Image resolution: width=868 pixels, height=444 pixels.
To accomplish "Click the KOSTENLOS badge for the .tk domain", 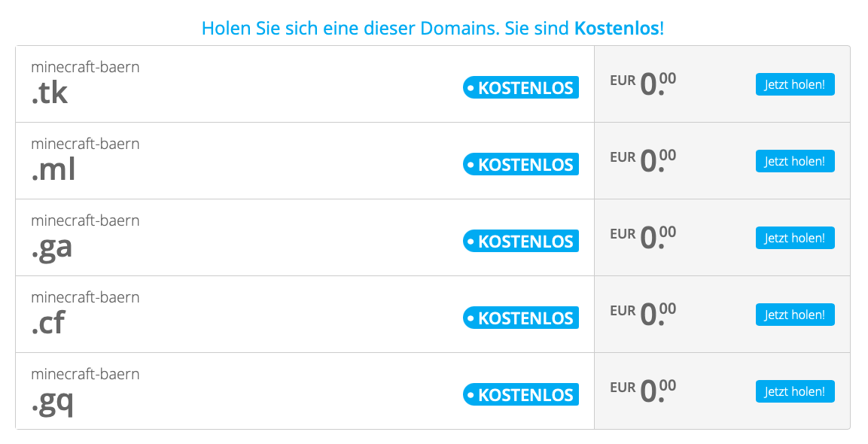I will click(520, 87).
